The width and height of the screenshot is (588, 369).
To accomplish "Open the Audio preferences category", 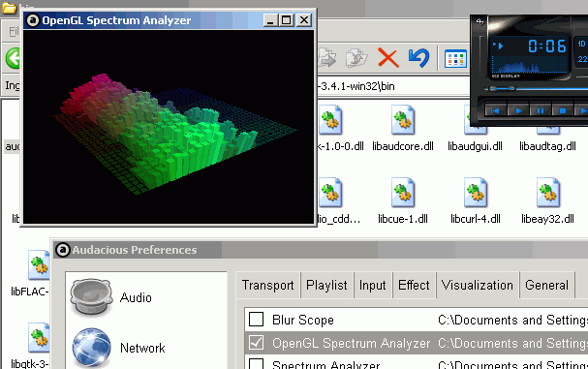I will pos(111,297).
